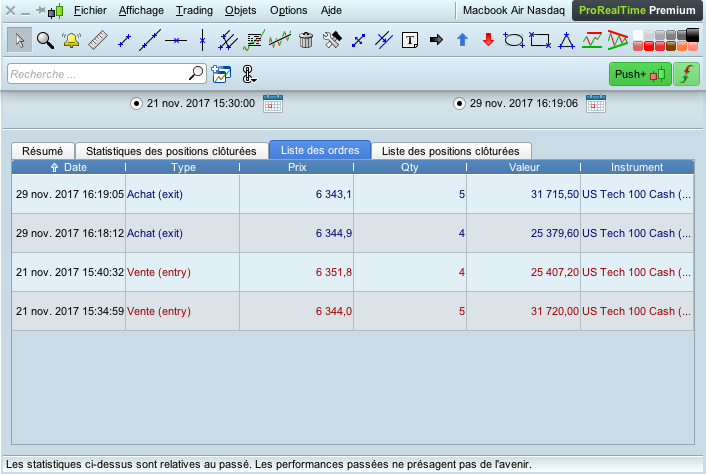This screenshot has width=706, height=474.
Task: Insert a red down arrow marker
Action: pos(489,40)
